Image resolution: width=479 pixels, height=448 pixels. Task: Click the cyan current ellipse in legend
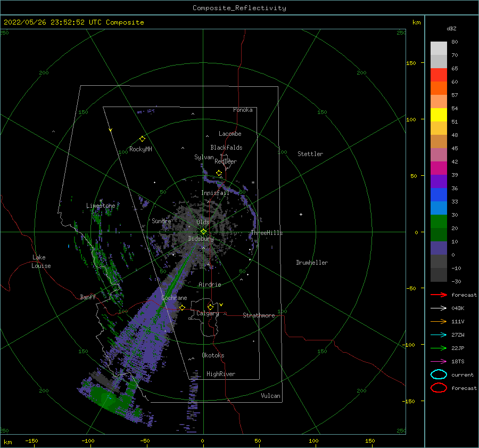[439, 374]
